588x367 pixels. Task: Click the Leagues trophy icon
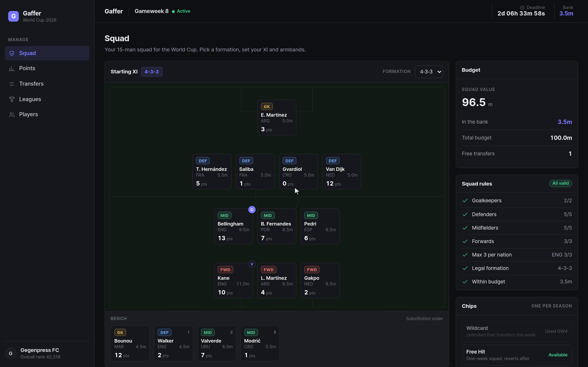pos(12,99)
